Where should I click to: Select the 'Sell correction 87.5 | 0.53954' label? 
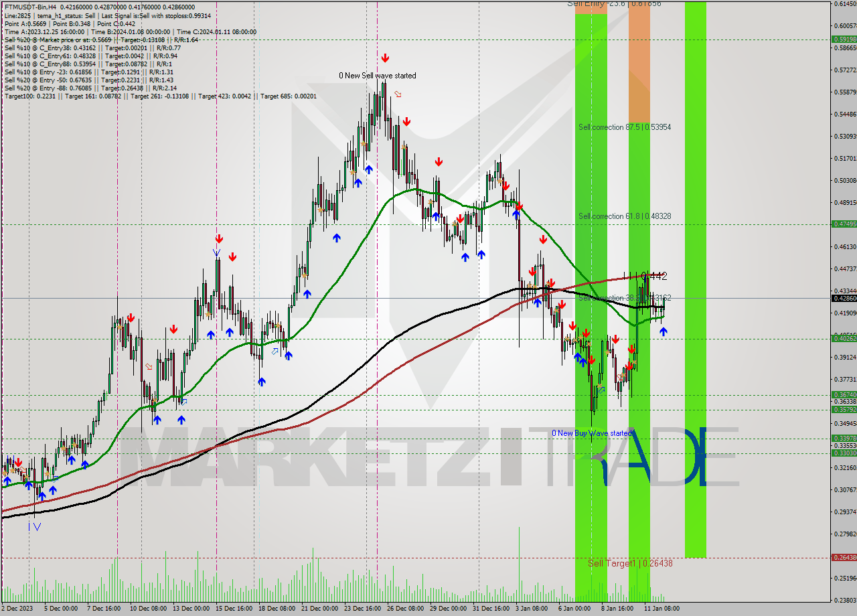point(625,127)
